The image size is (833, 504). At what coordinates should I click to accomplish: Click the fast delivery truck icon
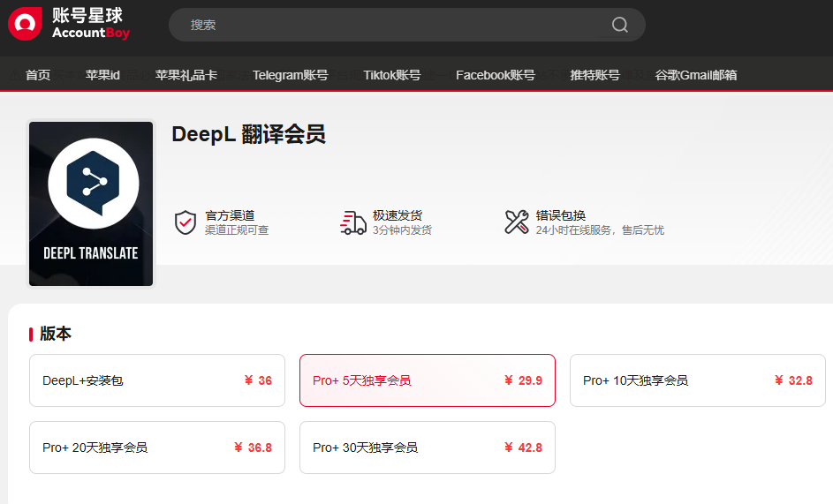pos(352,222)
